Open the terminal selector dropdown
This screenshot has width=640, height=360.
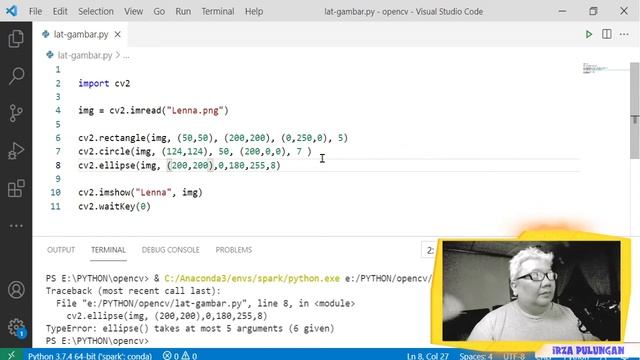pos(429,250)
